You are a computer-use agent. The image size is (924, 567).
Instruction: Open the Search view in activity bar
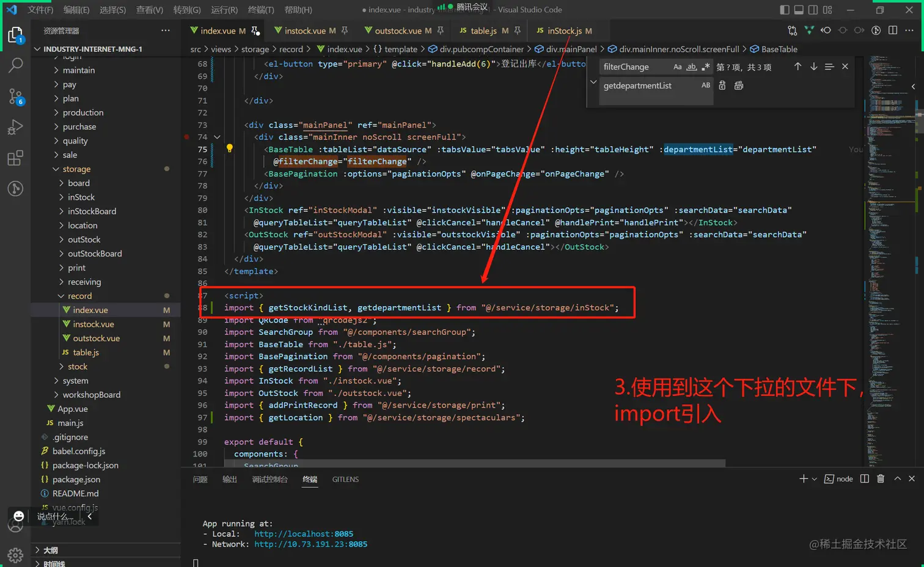point(15,65)
